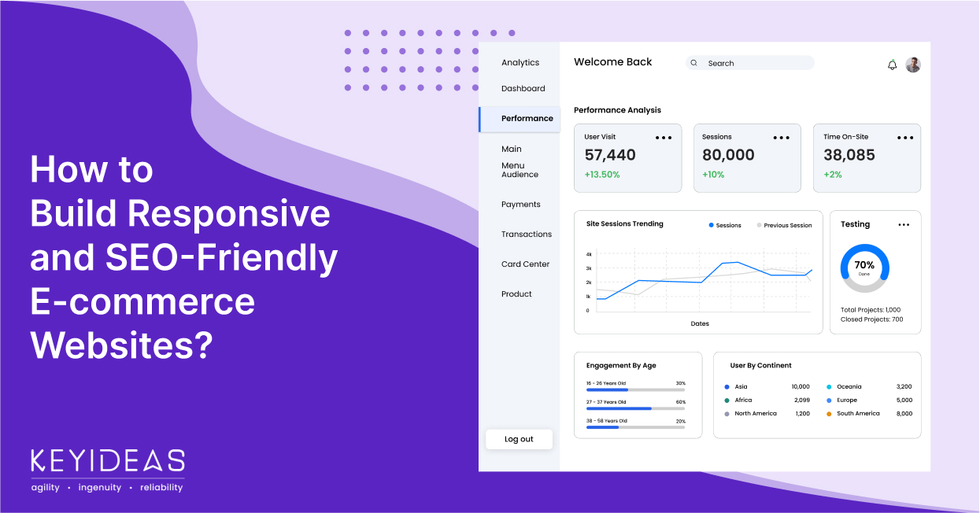Open the Dashboard menu item
This screenshot has height=513, width=980.
(523, 88)
